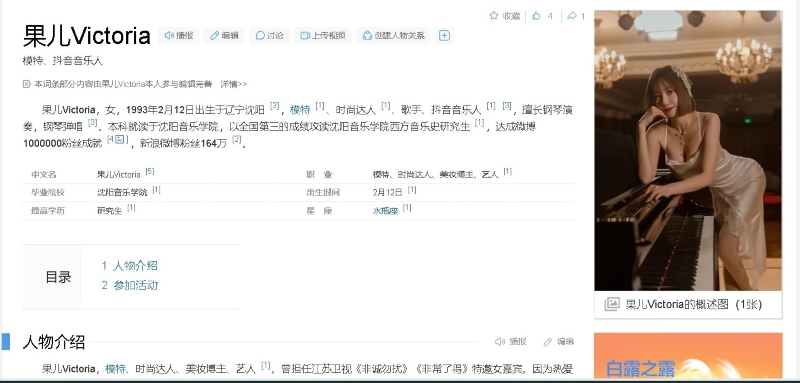This screenshot has height=383, width=800.
Task: Click the 上传视频 upload video button
Action: [x=323, y=36]
